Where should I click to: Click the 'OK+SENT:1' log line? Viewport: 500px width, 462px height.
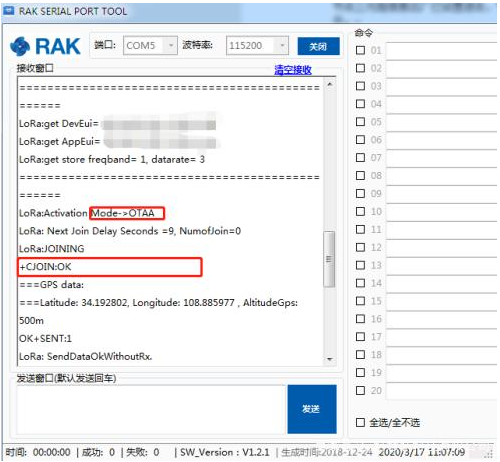(x=45, y=339)
